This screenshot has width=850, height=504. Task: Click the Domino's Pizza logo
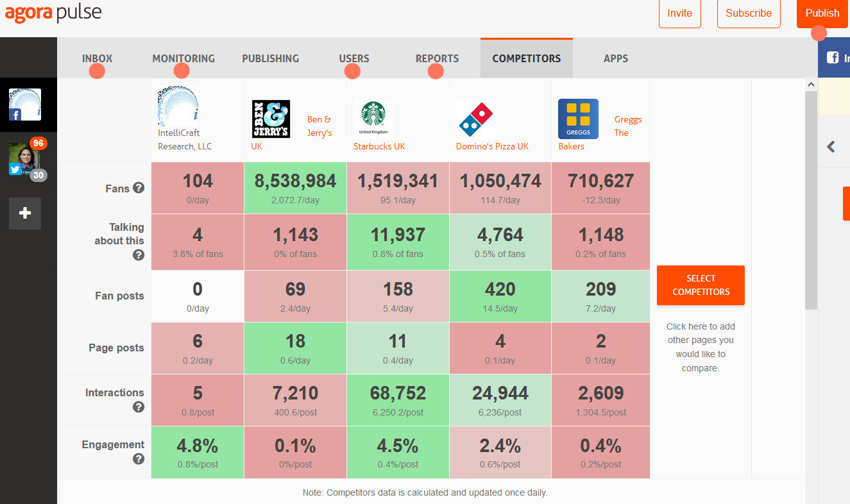click(x=476, y=119)
